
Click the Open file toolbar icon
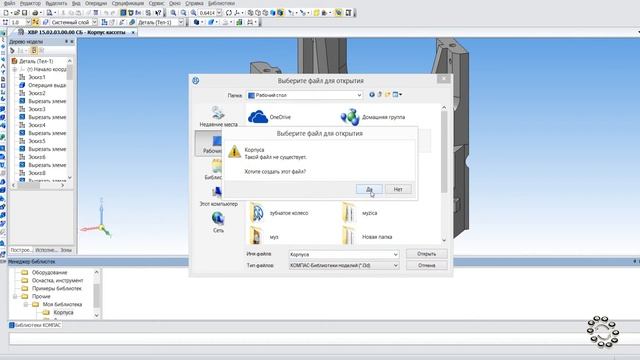(17, 13)
